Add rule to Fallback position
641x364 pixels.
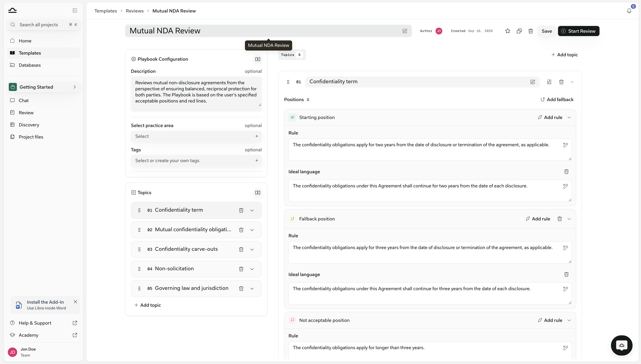click(538, 219)
